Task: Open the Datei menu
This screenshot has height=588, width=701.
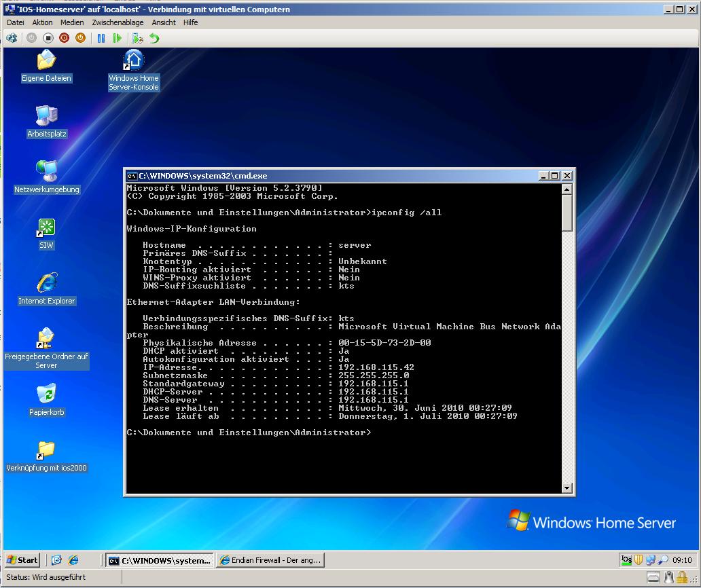Action: 16,22
